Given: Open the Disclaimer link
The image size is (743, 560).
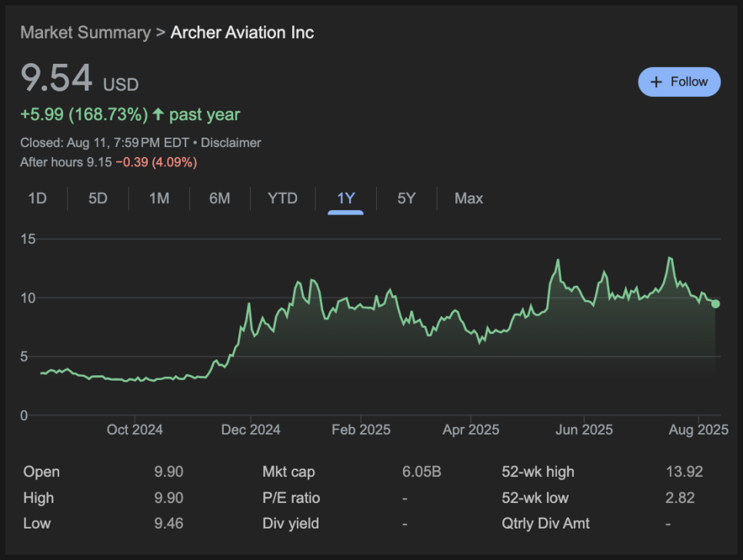Looking at the screenshot, I should (231, 142).
